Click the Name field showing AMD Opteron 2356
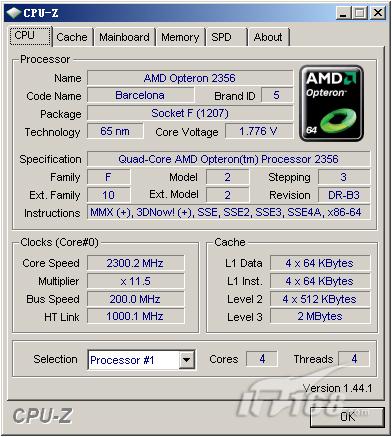Screen dimensions: 392x437 (x=190, y=78)
